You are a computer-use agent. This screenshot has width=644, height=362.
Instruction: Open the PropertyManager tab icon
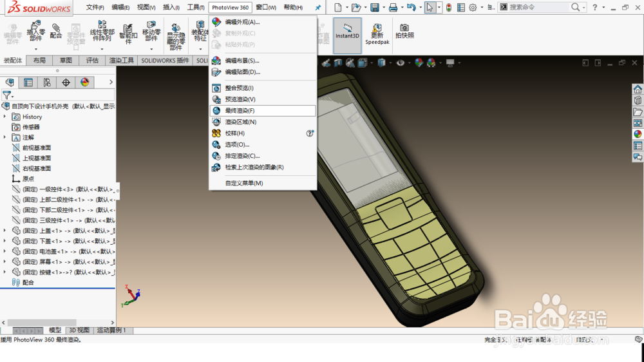tap(28, 82)
